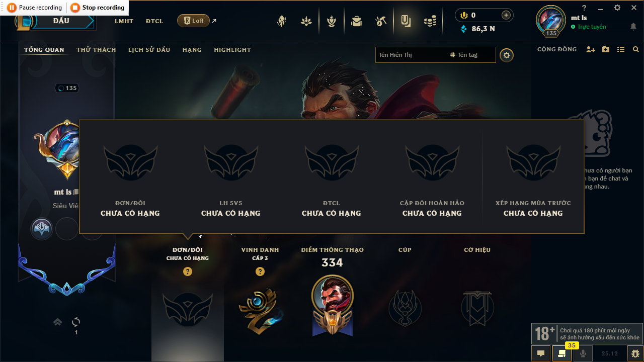Open the search settings gear button
644x362 pixels.
tap(507, 55)
